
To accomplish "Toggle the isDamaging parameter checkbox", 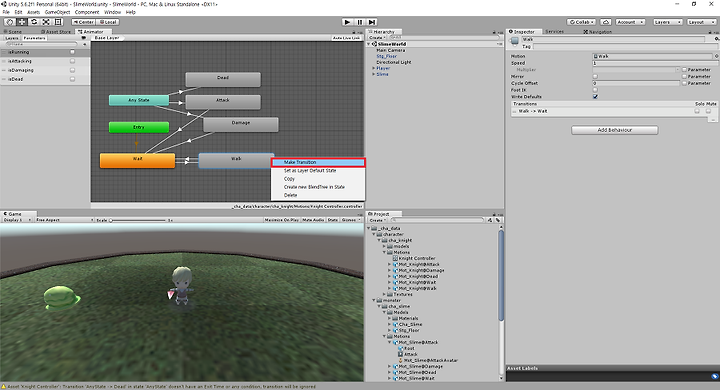I will tap(73, 70).
